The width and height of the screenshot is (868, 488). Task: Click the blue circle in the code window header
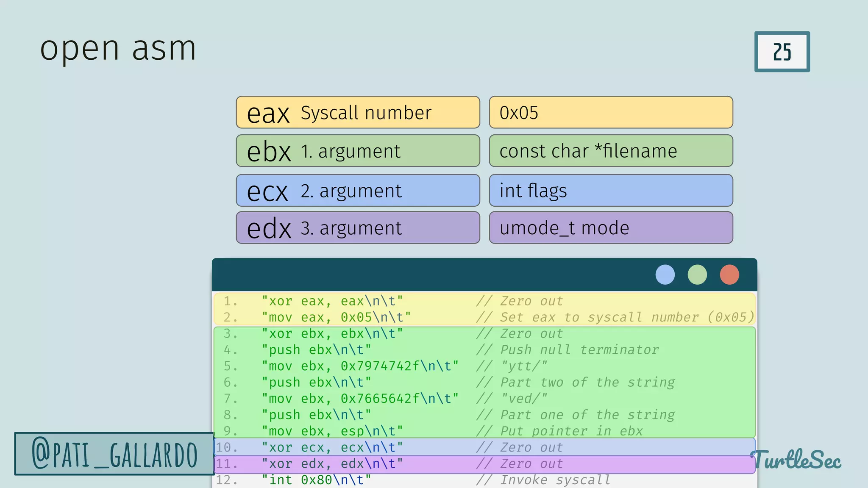click(x=665, y=274)
